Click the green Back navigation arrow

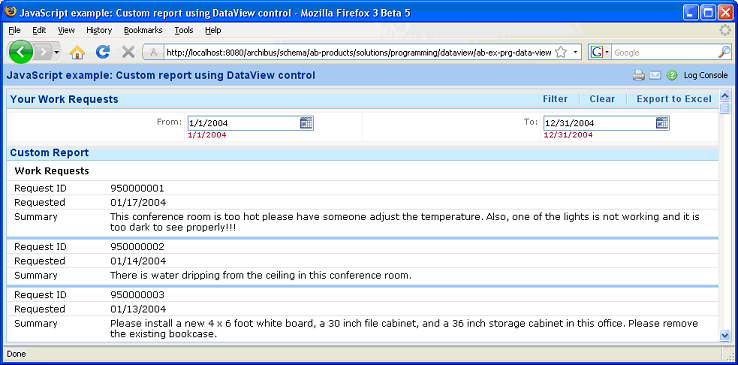coord(20,52)
